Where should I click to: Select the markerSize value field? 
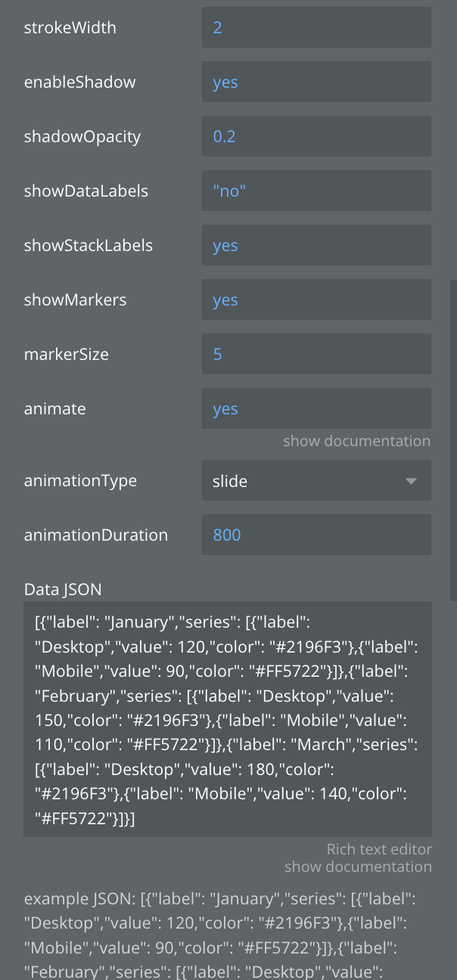point(316,355)
